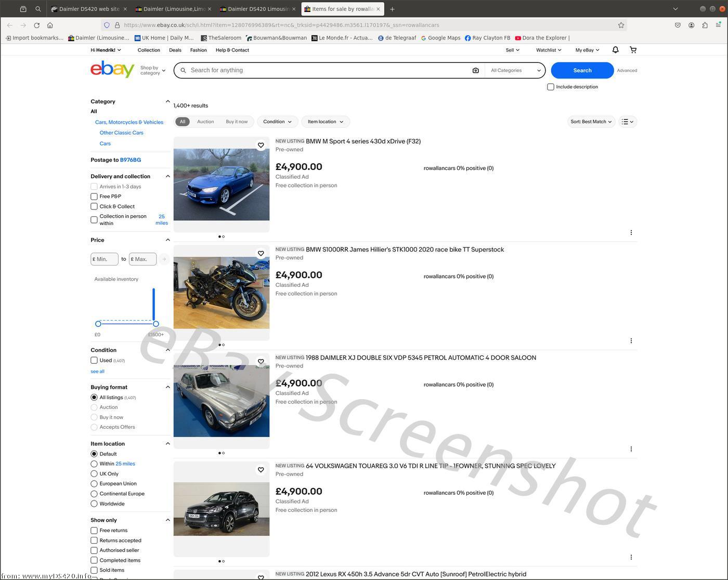Open Firefox application menu

[x=718, y=25]
